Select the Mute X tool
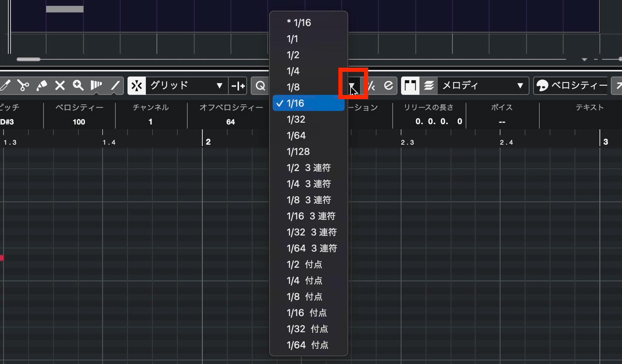The height and width of the screenshot is (364, 622). click(60, 86)
